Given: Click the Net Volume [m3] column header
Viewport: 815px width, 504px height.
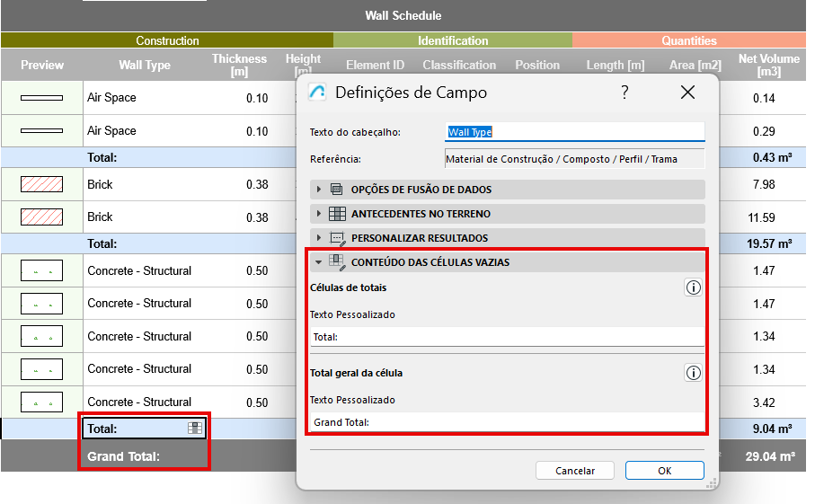Looking at the screenshot, I should coord(769,65).
